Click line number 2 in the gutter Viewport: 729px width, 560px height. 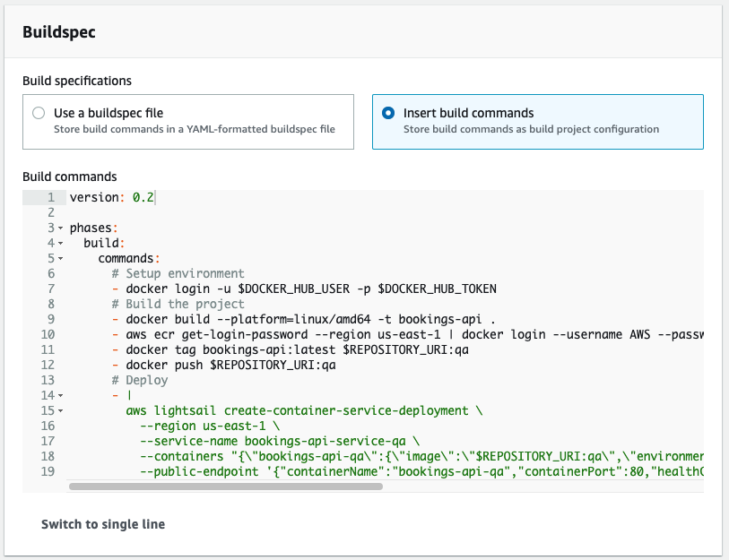coord(51,213)
